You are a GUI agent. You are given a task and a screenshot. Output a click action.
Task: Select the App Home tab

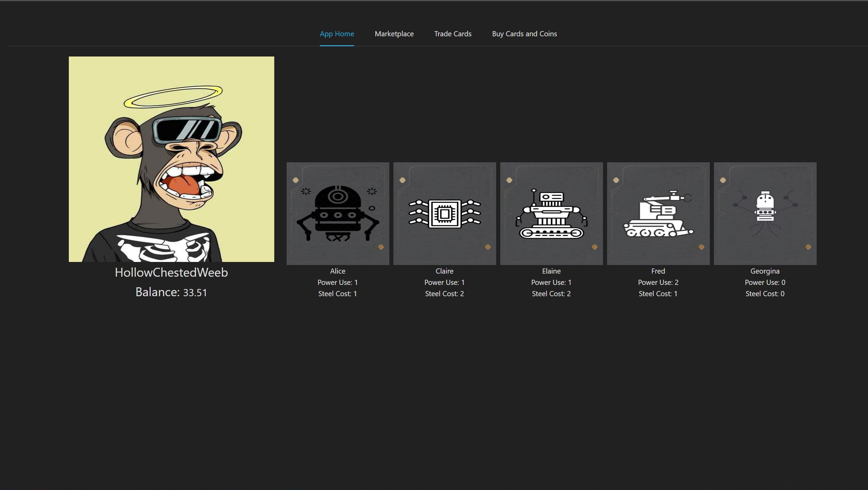337,34
